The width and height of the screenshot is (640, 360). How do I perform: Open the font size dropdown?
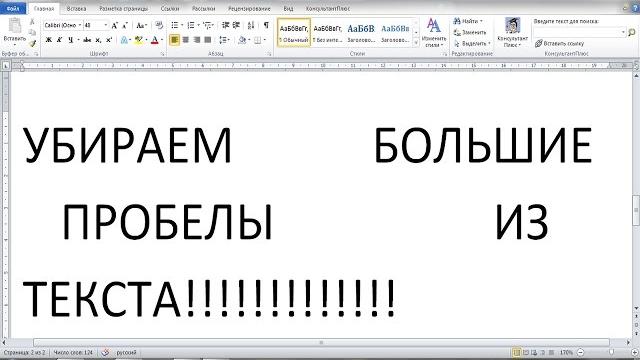(106, 25)
